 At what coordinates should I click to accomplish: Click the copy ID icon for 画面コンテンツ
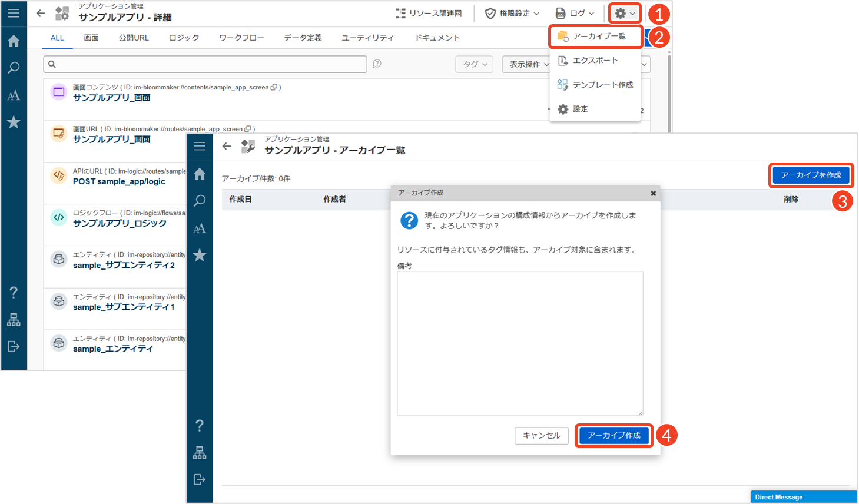pos(274,87)
